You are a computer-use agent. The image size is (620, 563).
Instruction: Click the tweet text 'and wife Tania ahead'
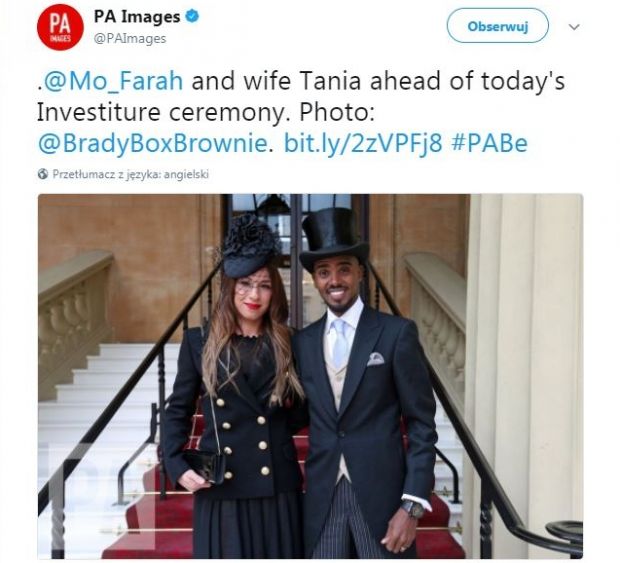[319, 81]
